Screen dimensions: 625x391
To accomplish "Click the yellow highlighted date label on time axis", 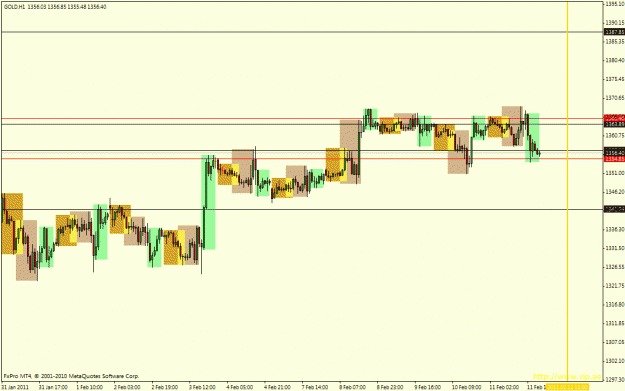I will (x=567, y=387).
